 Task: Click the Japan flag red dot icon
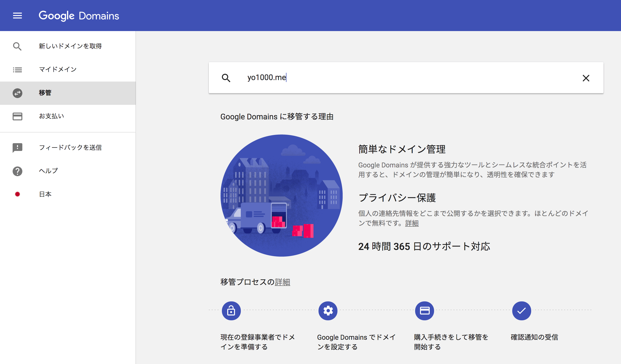coord(17,194)
